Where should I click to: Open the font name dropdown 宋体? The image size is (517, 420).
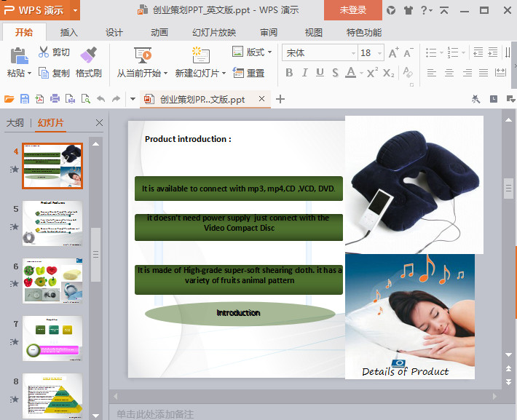[x=320, y=52]
